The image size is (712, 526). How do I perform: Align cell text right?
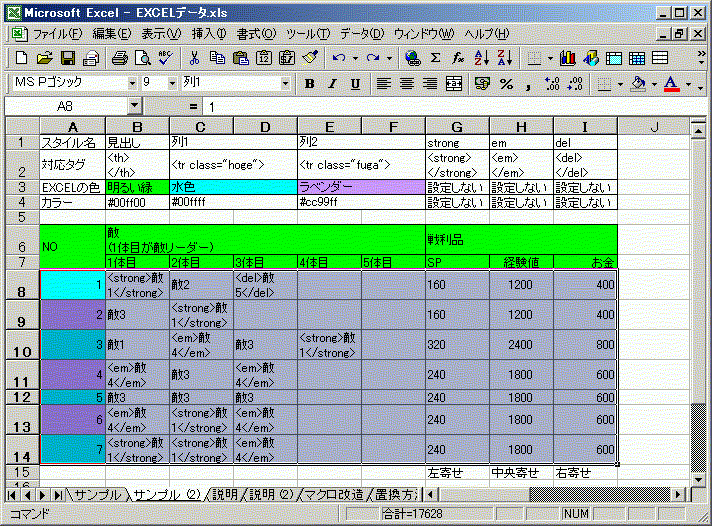point(430,84)
